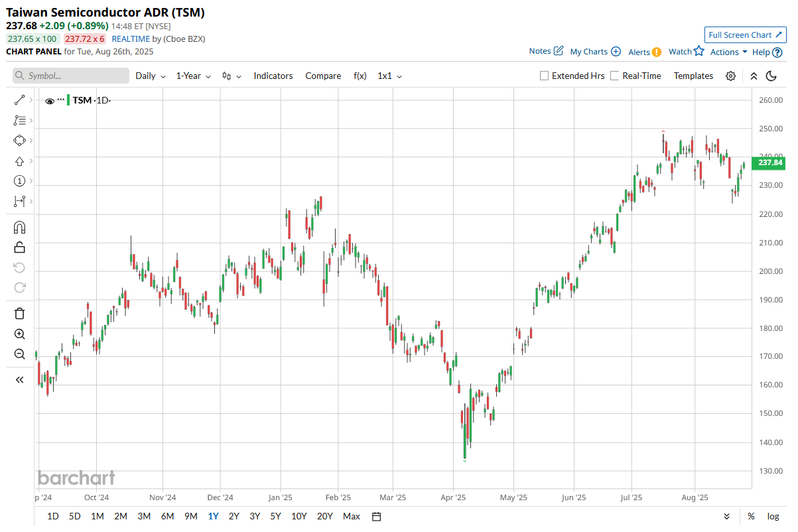798x532 pixels.
Task: Add to watchlist with star icon
Action: (x=698, y=51)
